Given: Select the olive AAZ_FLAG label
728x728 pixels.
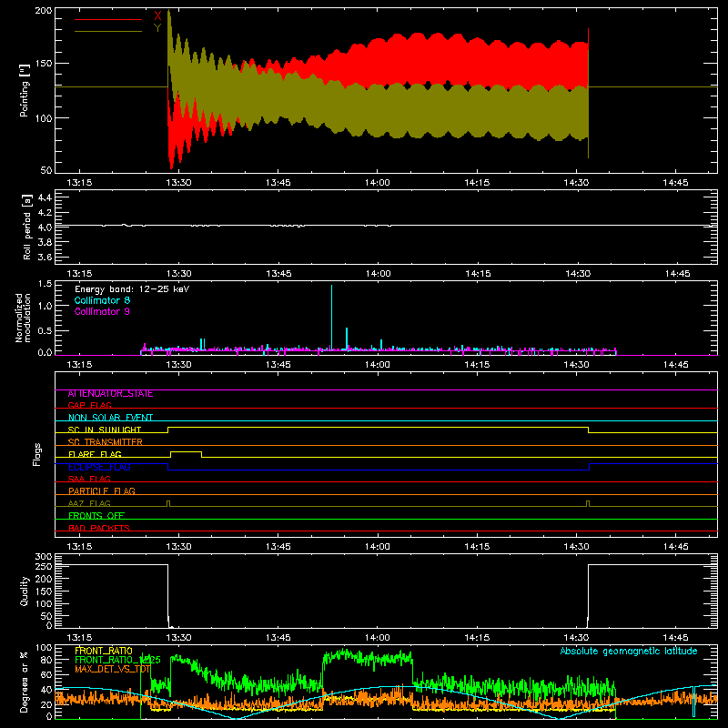Looking at the screenshot, I should (x=89, y=503).
